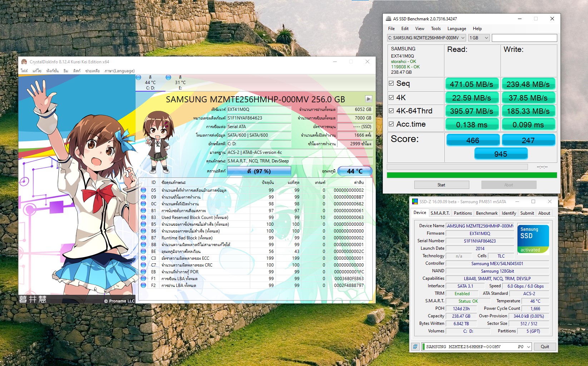Toggle the 4K-64Thrd test checkbox
Viewport: 588px width, 366px height.
point(391,111)
